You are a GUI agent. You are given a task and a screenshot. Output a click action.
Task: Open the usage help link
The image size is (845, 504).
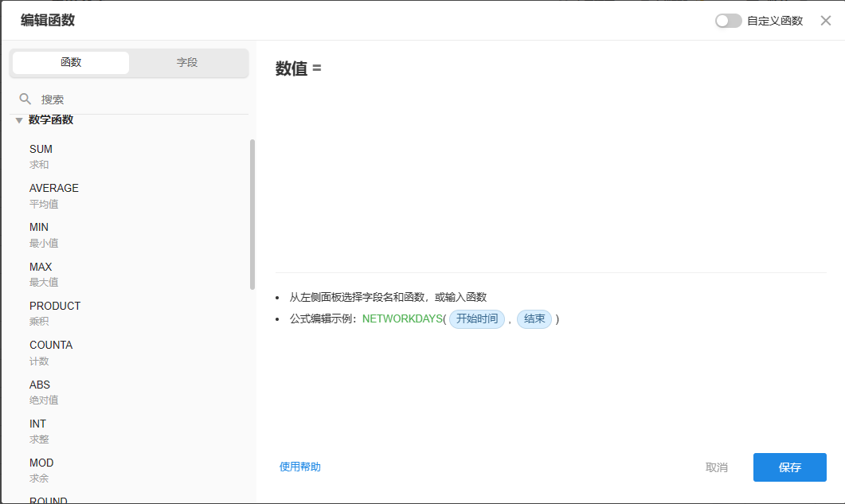pos(300,467)
